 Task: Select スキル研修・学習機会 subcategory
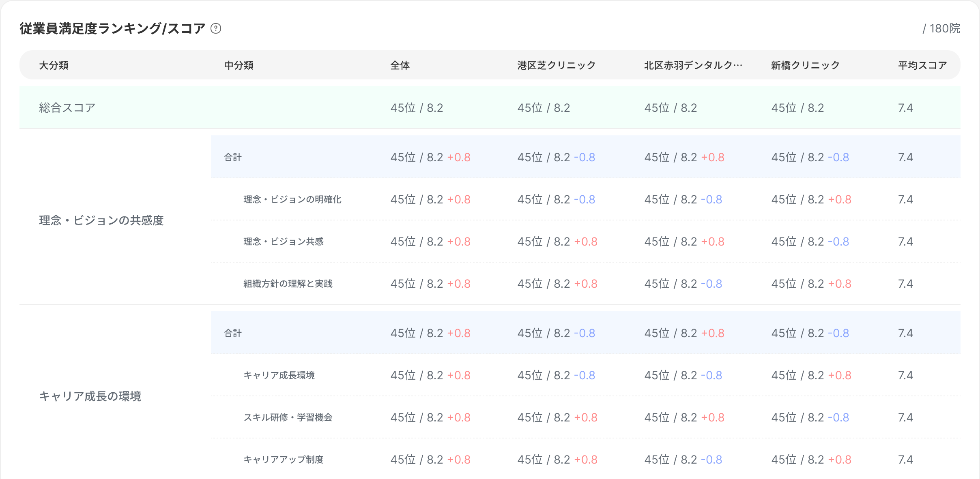[288, 417]
